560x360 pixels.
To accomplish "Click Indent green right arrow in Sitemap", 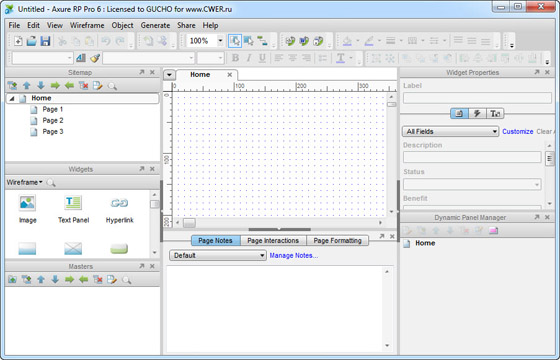I will click(x=55, y=86).
